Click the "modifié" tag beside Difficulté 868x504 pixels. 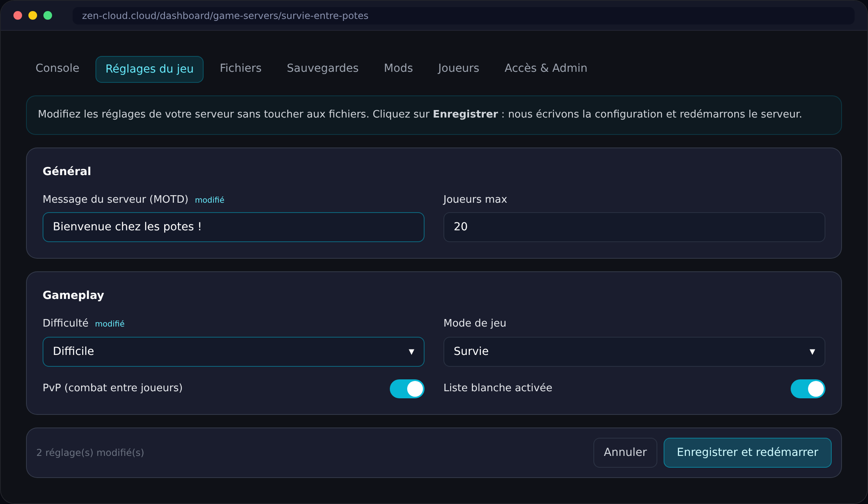coord(110,324)
